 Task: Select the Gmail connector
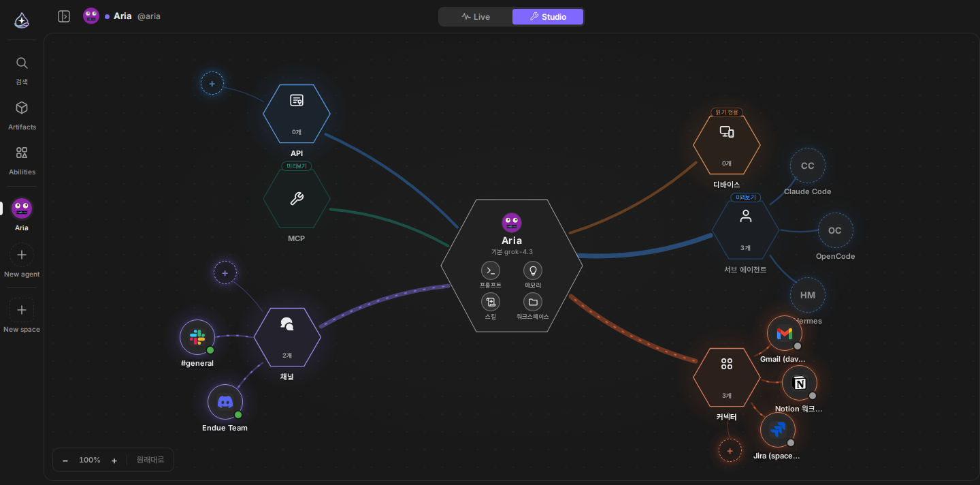tap(785, 333)
